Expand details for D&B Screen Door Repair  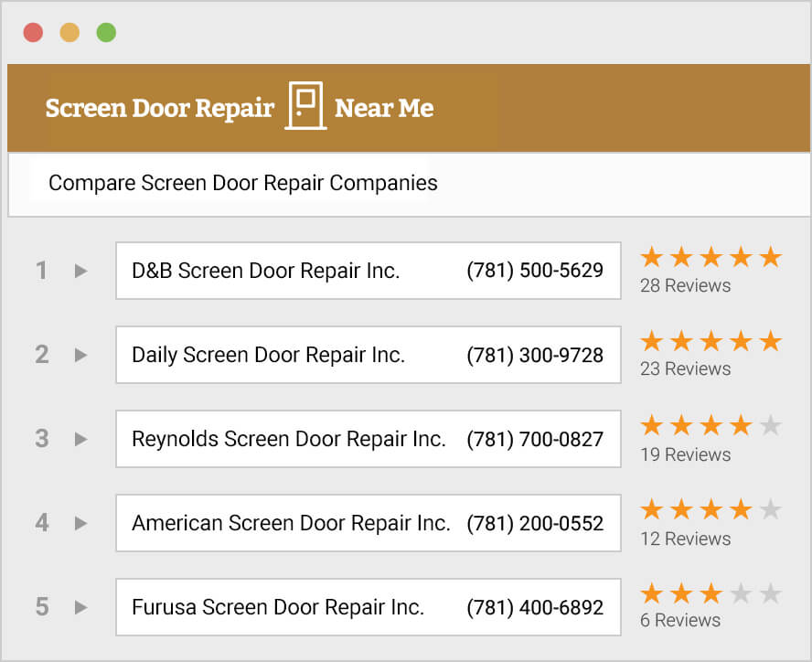point(80,271)
